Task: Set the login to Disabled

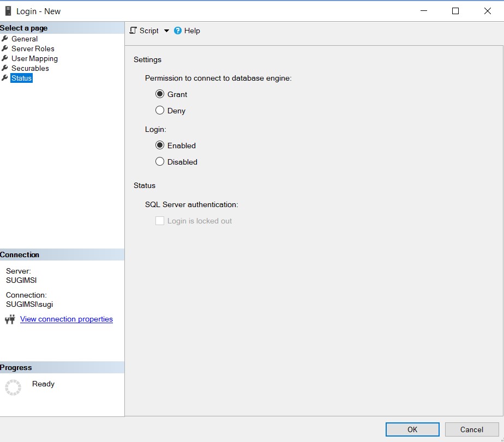Action: click(160, 162)
